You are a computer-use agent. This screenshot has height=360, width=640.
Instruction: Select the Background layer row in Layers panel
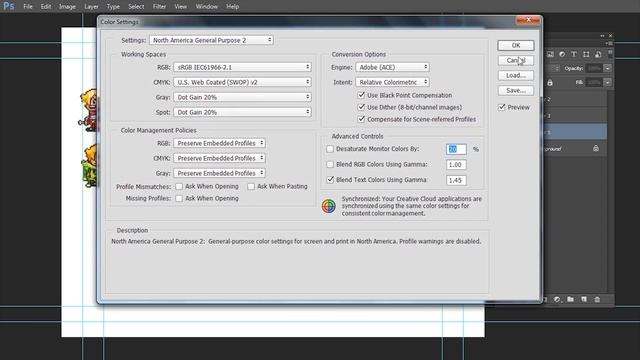[x=575, y=149]
